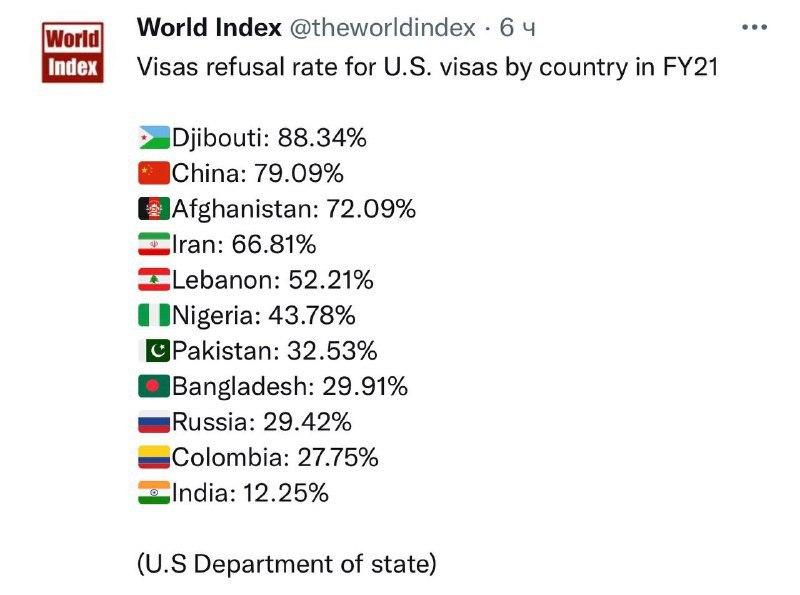Screen dimensions: 800x595
Task: Click the tweet headline about visa refusal rate
Action: click(427, 70)
